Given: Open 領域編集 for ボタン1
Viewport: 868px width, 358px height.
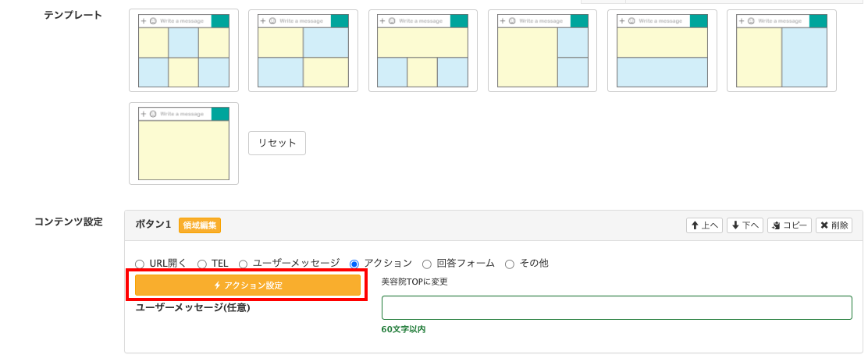Looking at the screenshot, I should pos(200,225).
